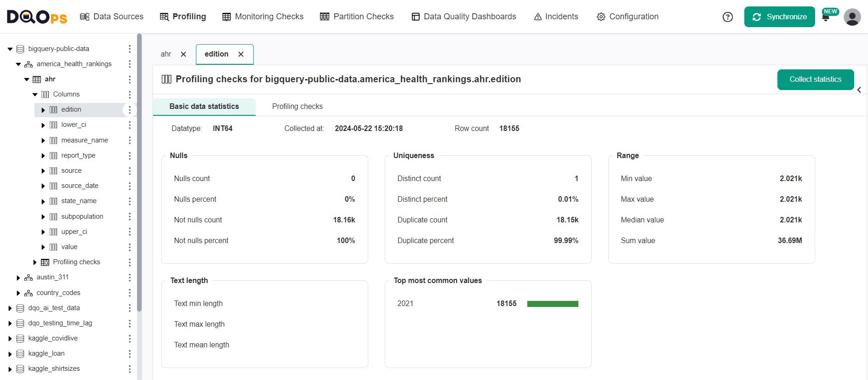The image size is (868, 380).
Task: Open options menu for america_health_rankings
Action: tap(130, 64)
